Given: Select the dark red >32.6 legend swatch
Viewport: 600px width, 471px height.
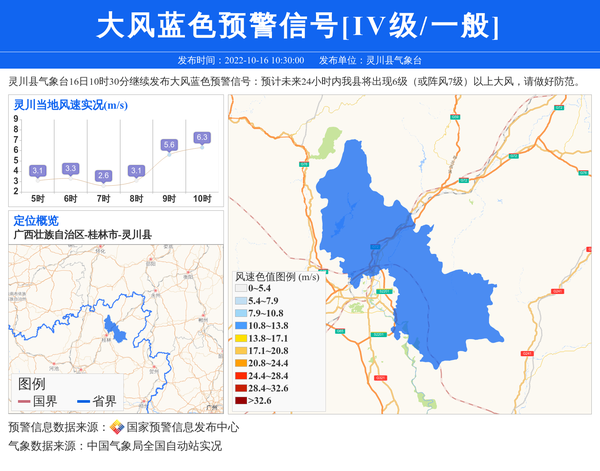Looking at the screenshot, I should (x=240, y=401).
